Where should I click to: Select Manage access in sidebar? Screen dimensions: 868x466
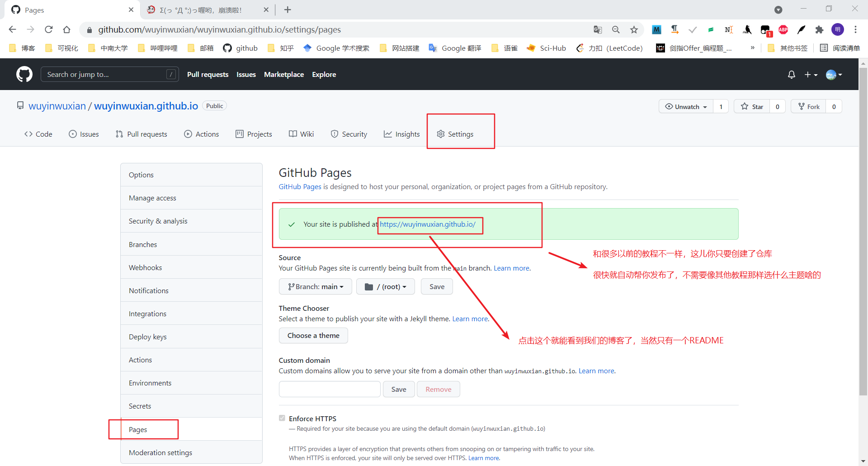point(191,198)
